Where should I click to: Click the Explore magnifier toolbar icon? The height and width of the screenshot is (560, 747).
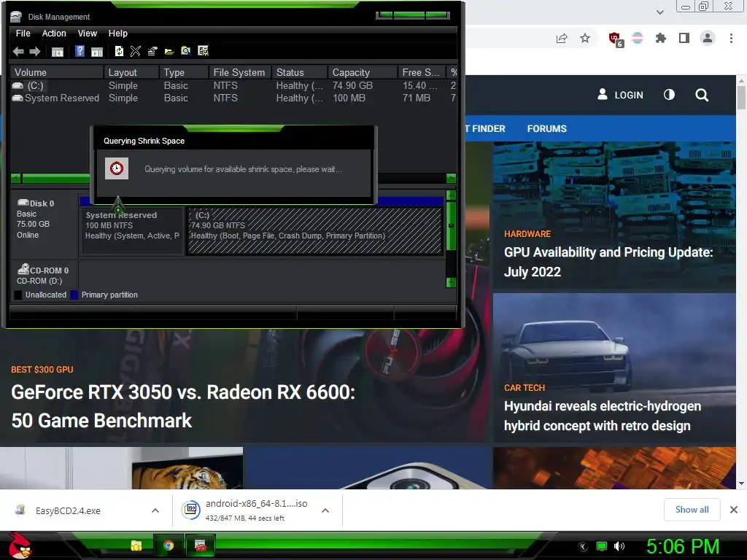coord(186,51)
